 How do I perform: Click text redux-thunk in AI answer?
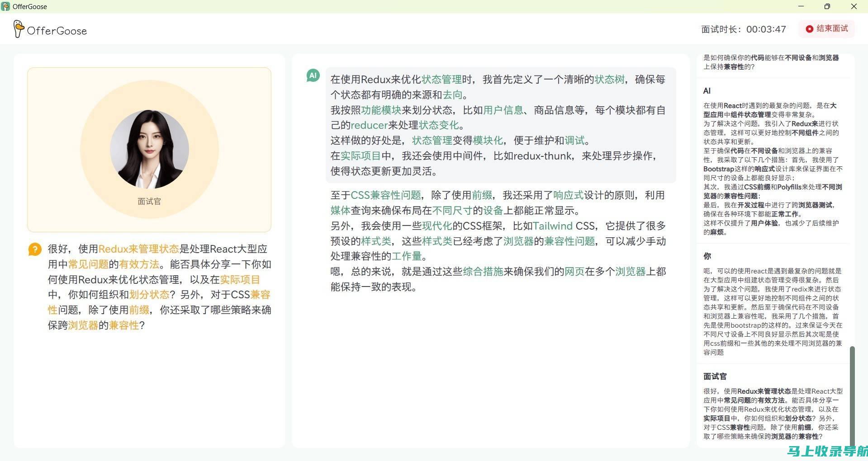point(542,156)
